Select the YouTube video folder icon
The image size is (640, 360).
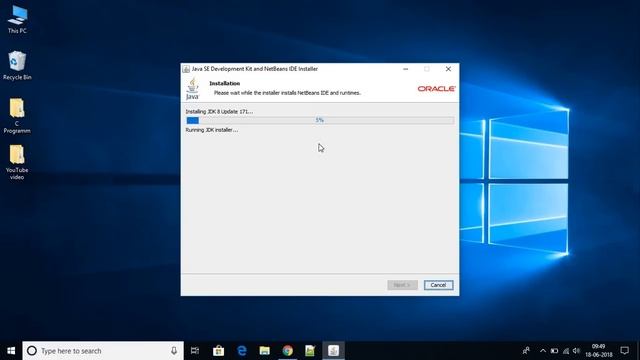point(17,162)
